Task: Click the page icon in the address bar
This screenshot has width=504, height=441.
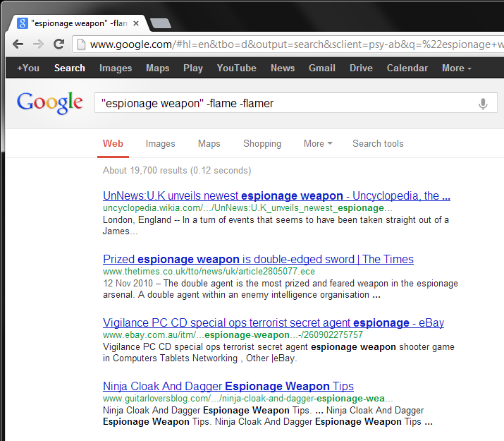Action: (x=82, y=44)
